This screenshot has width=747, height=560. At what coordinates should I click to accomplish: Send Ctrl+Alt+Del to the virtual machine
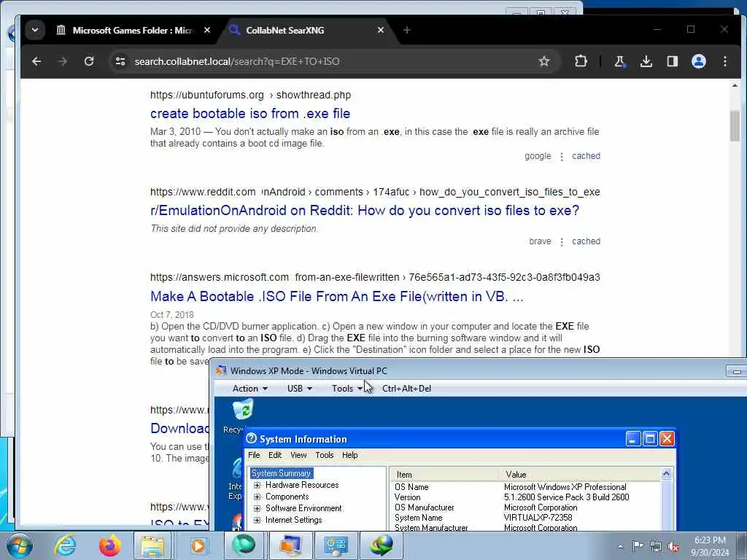tap(406, 388)
